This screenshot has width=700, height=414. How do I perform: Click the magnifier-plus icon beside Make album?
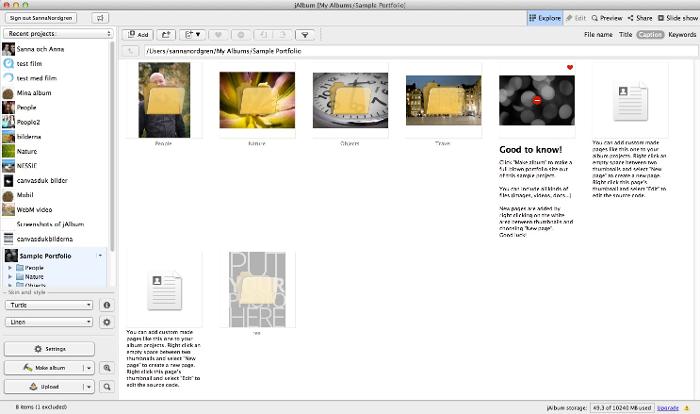coord(107,367)
